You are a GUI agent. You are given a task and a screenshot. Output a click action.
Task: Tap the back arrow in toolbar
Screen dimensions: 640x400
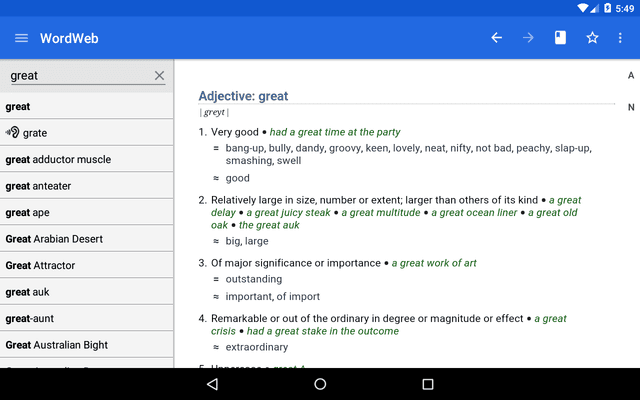pyautogui.click(x=496, y=38)
